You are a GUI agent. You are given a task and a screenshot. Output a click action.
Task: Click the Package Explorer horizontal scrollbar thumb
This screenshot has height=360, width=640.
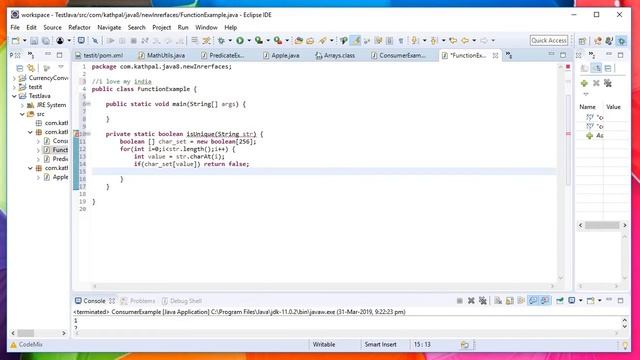click(25, 333)
